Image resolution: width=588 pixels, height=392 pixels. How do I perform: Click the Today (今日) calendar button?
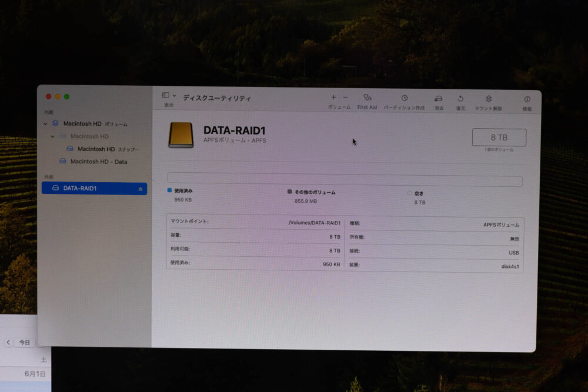pos(24,342)
